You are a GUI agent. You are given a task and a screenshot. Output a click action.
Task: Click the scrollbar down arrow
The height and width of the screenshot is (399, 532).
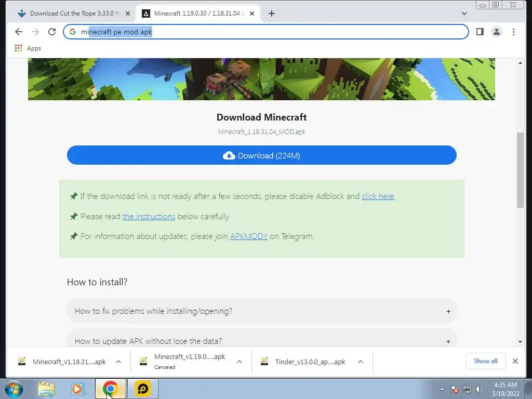520,342
